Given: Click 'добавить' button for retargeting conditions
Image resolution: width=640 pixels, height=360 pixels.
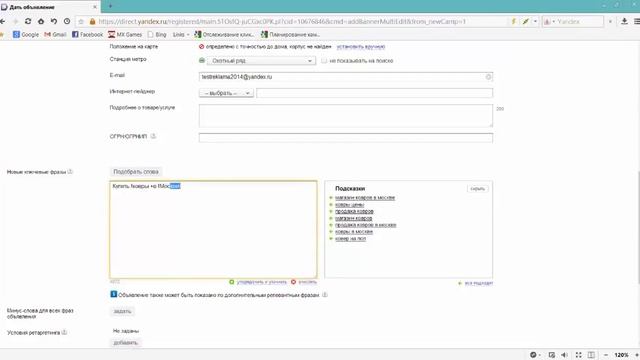Looking at the screenshot, I should tap(125, 343).
